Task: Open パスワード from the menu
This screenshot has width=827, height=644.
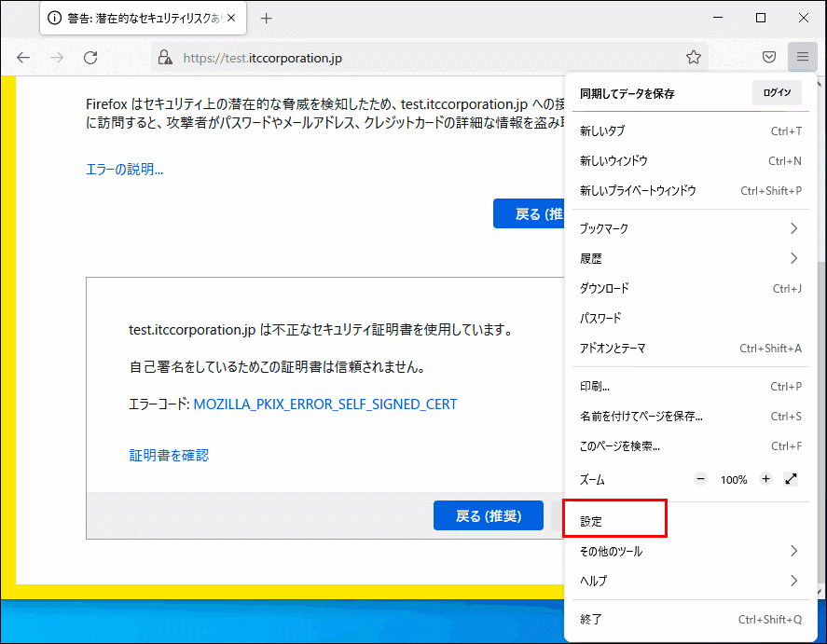Action: tap(690, 319)
